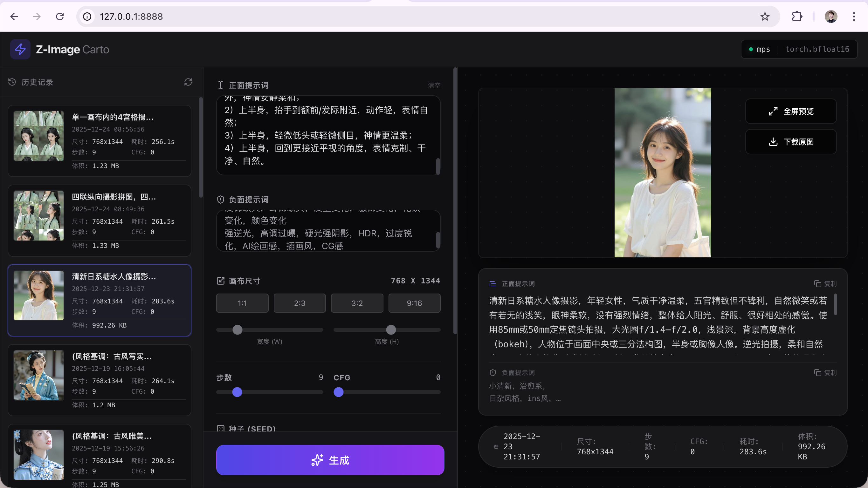The width and height of the screenshot is (868, 488).
Task: Open the browser extensions puzzle icon
Action: click(797, 16)
